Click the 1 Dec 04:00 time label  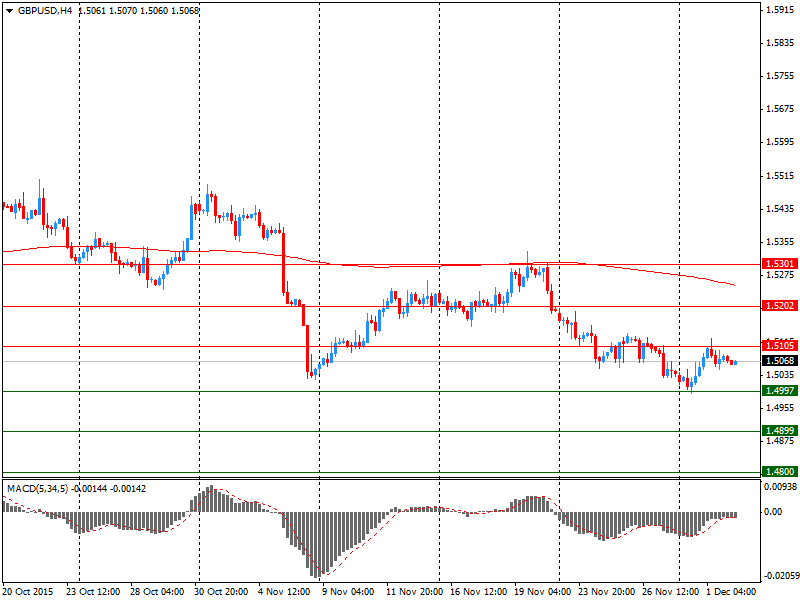[x=731, y=592]
